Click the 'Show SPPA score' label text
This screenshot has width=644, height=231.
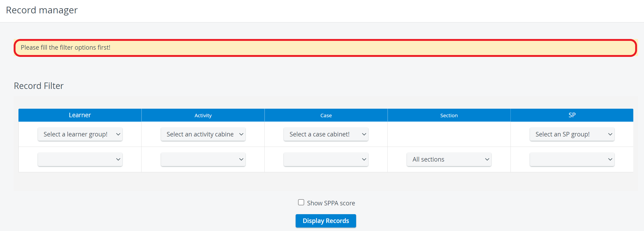coord(331,203)
